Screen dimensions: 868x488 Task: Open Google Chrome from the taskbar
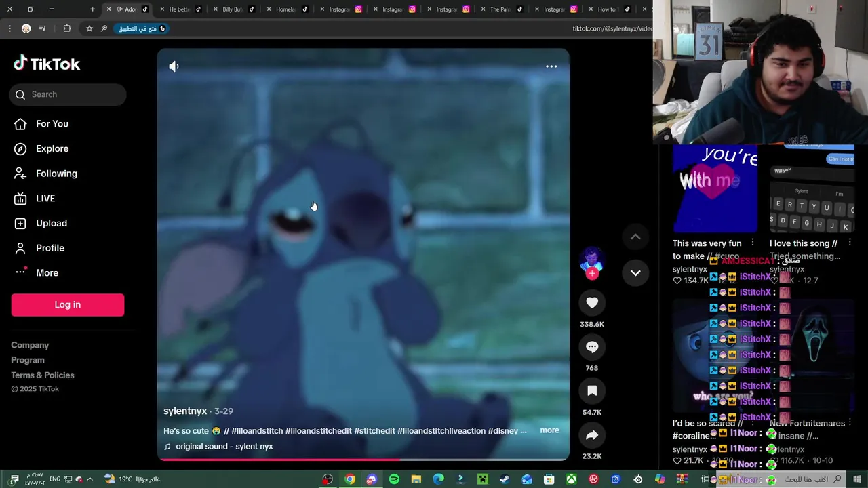coord(350,479)
